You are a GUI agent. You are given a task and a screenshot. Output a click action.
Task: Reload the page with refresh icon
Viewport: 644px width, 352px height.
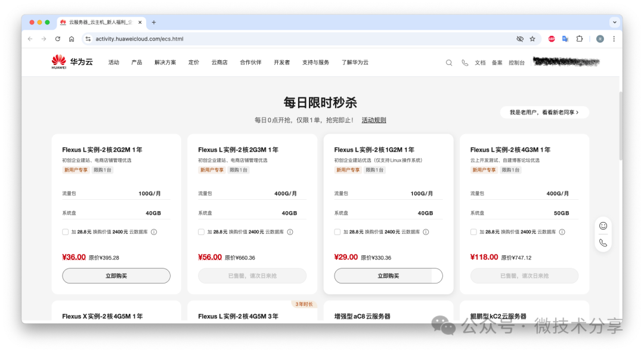coord(57,39)
